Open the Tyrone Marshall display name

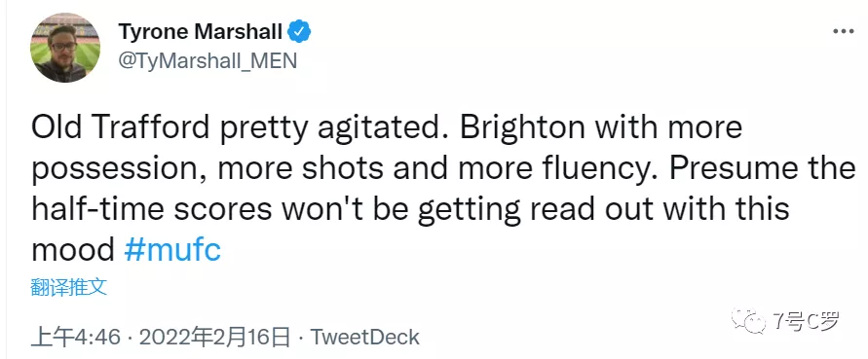tap(201, 32)
